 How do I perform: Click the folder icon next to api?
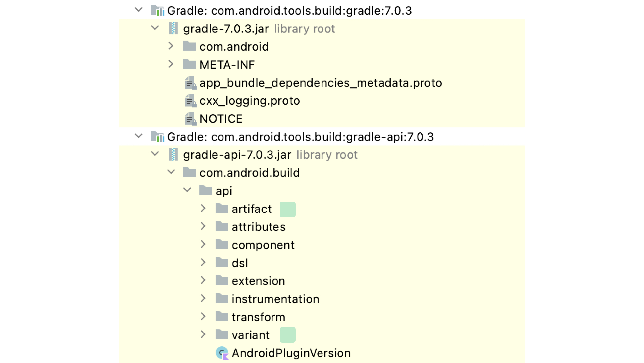click(206, 190)
